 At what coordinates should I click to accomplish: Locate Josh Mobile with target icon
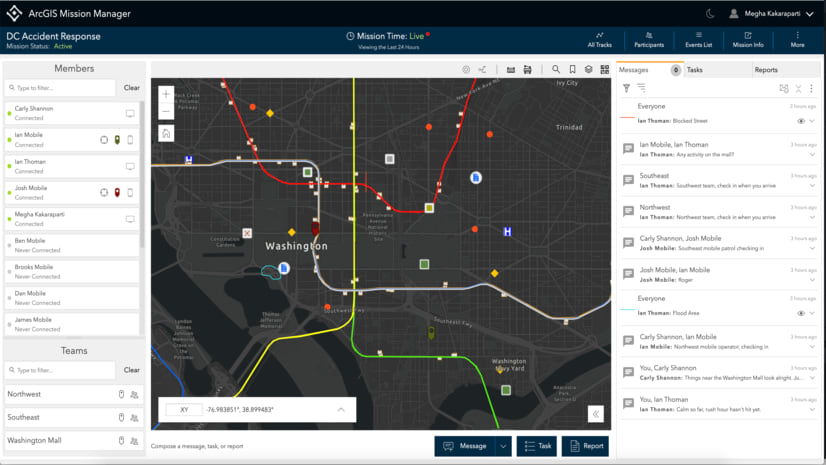(x=104, y=192)
